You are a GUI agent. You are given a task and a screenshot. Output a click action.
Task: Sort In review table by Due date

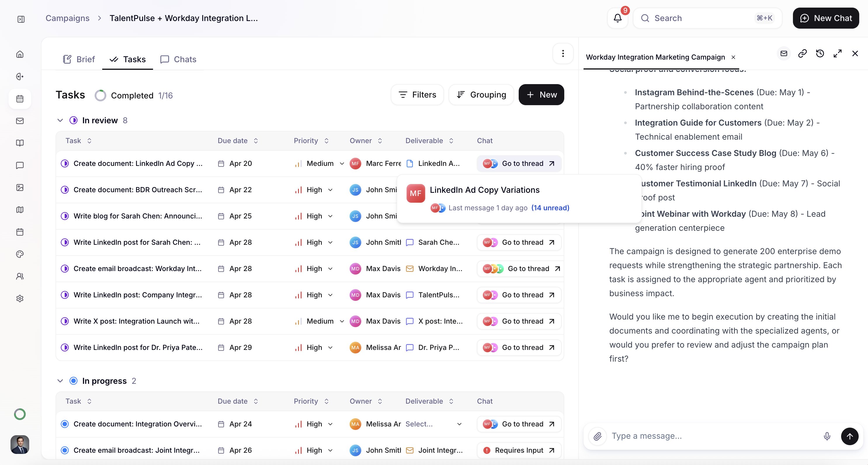237,140
